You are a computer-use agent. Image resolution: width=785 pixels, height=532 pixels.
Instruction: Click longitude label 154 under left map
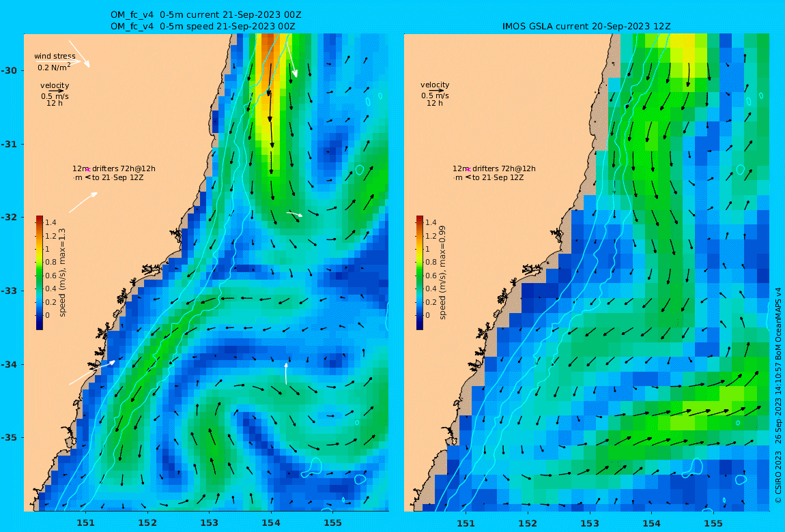271,523
